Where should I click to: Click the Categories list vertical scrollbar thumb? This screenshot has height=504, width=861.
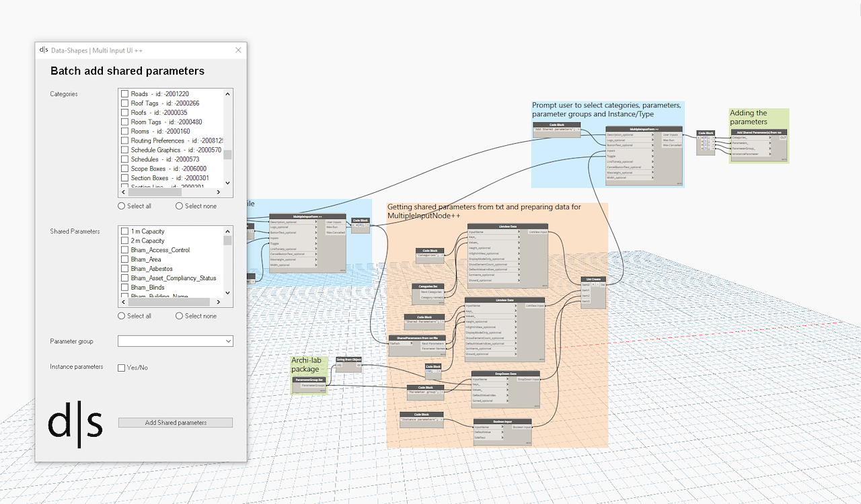[228, 155]
